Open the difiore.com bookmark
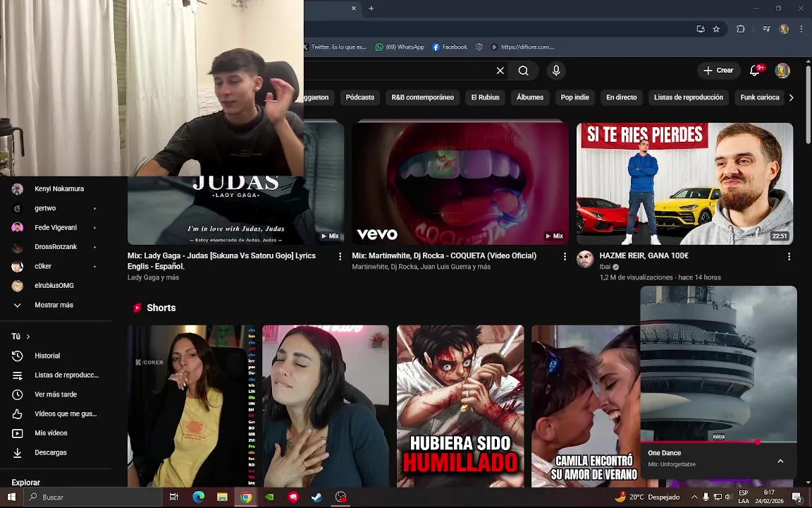812x508 pixels. [522, 47]
